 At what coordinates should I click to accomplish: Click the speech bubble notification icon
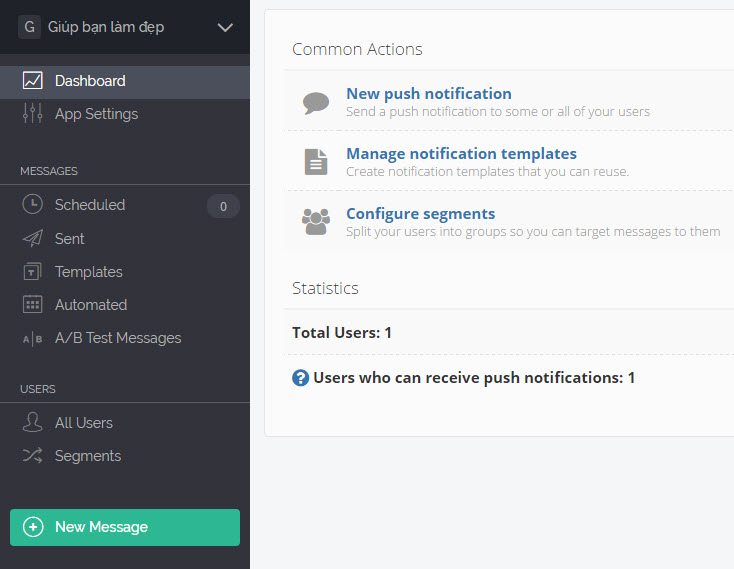316,102
